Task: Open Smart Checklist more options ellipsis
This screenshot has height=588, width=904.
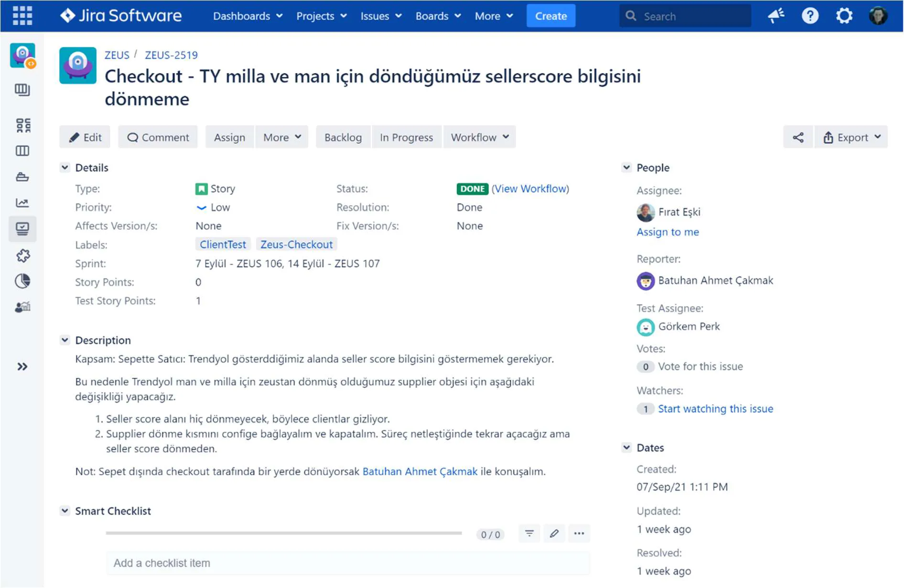Action: pos(579,534)
